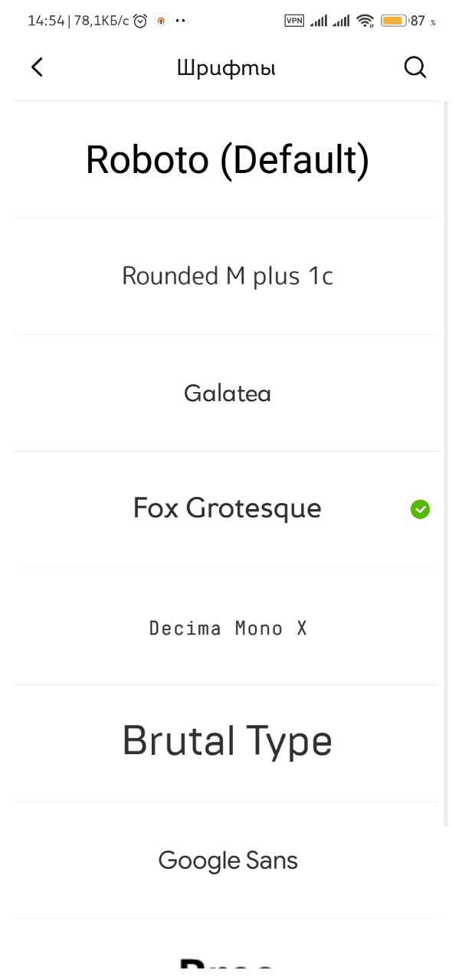Viewport: 452px width, 980px height.
Task: Tap the alarm clock status icon
Action: (140, 21)
